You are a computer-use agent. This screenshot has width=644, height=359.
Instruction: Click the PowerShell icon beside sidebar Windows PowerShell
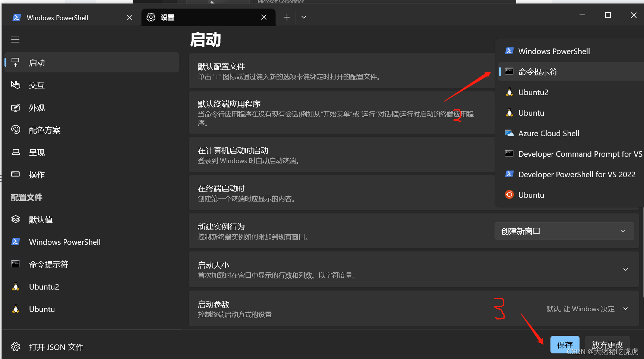(15, 241)
